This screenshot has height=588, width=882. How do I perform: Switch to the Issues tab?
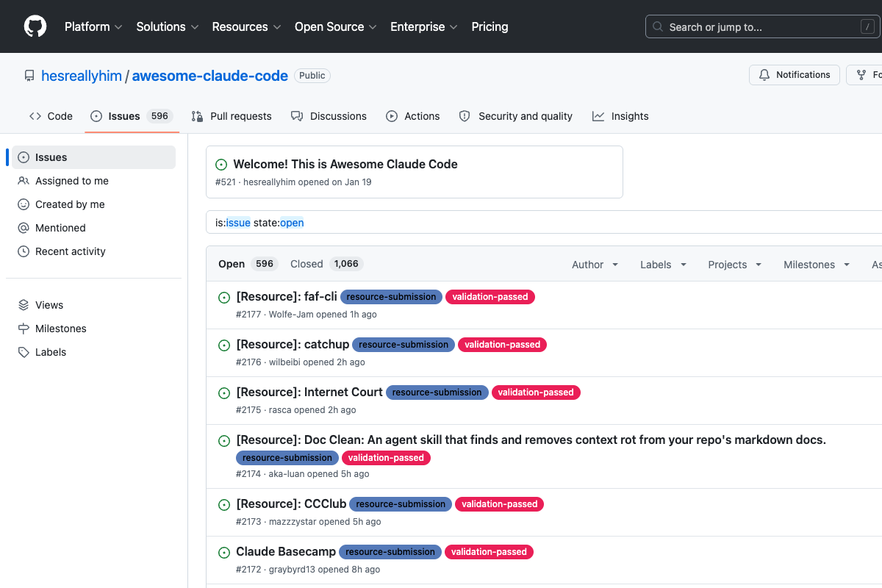(x=132, y=116)
